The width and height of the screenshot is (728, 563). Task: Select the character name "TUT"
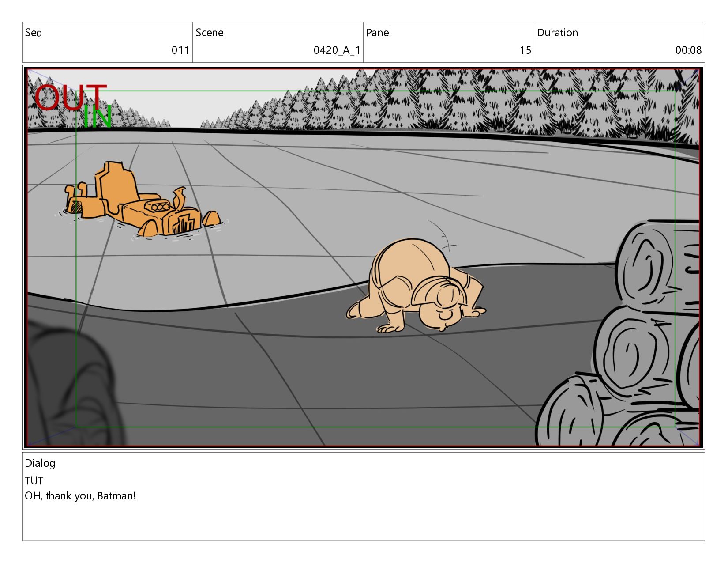(x=34, y=481)
